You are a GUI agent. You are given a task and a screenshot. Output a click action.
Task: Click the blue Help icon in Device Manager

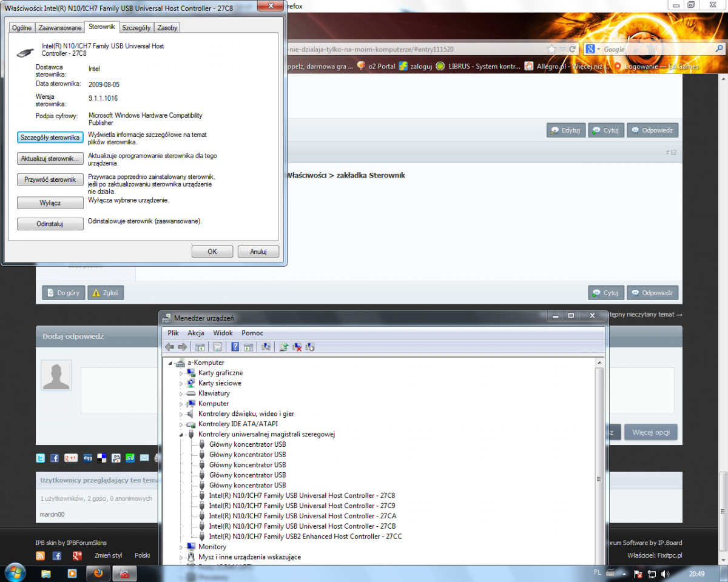click(235, 347)
